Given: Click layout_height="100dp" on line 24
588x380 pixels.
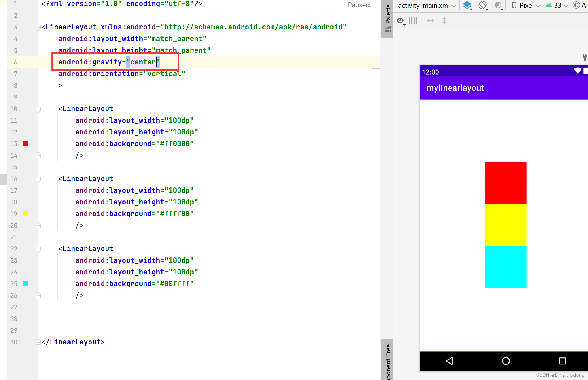Looking at the screenshot, I should point(137,272).
